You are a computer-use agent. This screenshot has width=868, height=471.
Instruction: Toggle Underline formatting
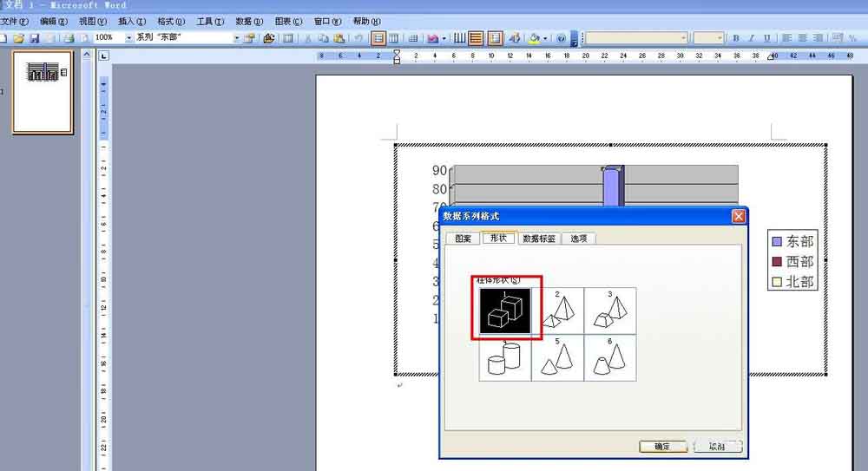[x=766, y=38]
